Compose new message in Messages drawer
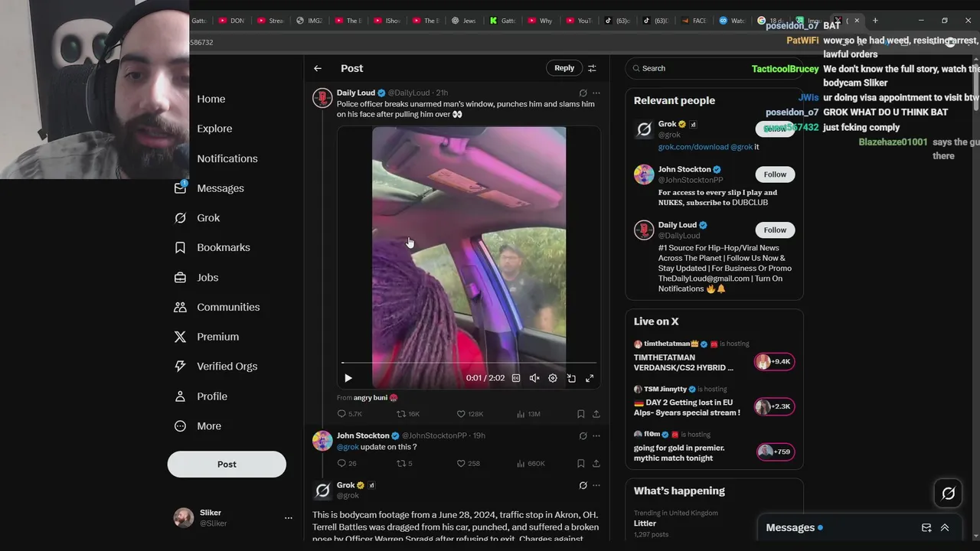The image size is (980, 551). (x=926, y=527)
